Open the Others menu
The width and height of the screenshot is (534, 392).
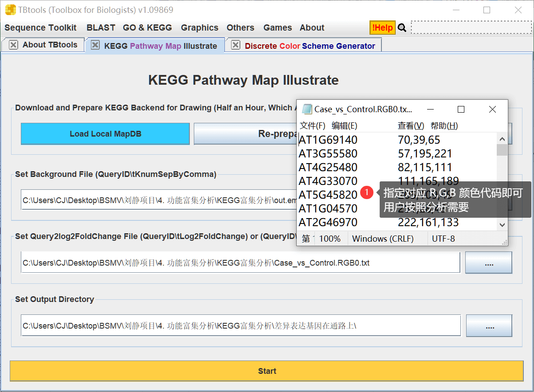[x=240, y=27]
